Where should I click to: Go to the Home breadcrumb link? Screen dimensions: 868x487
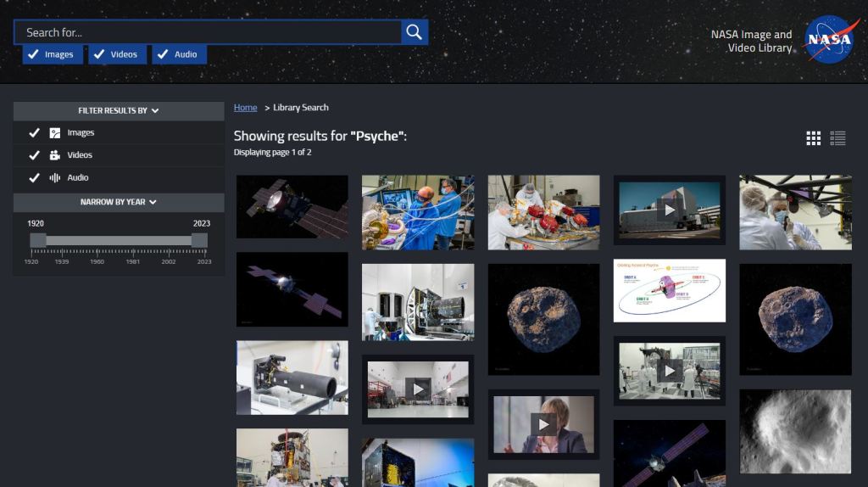(245, 108)
